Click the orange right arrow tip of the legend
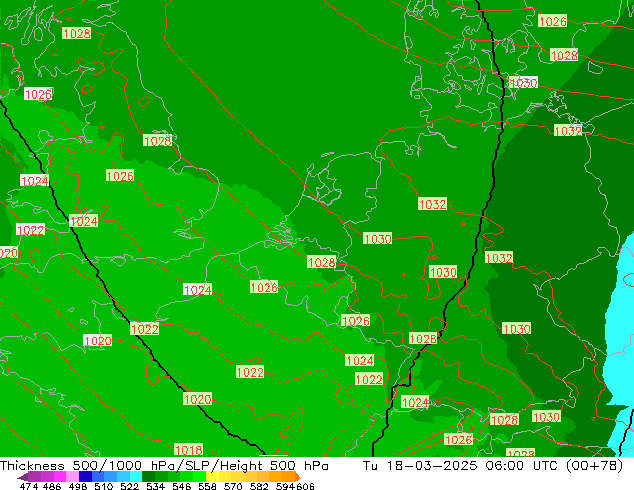Viewport: 634px width, 490px height. 298,477
